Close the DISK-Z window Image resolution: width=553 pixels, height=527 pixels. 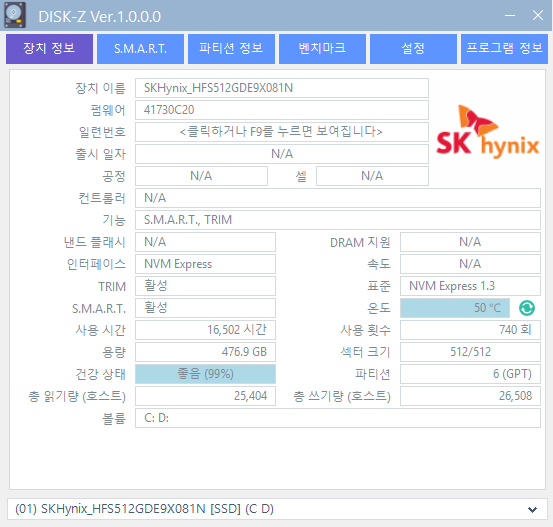(x=537, y=16)
